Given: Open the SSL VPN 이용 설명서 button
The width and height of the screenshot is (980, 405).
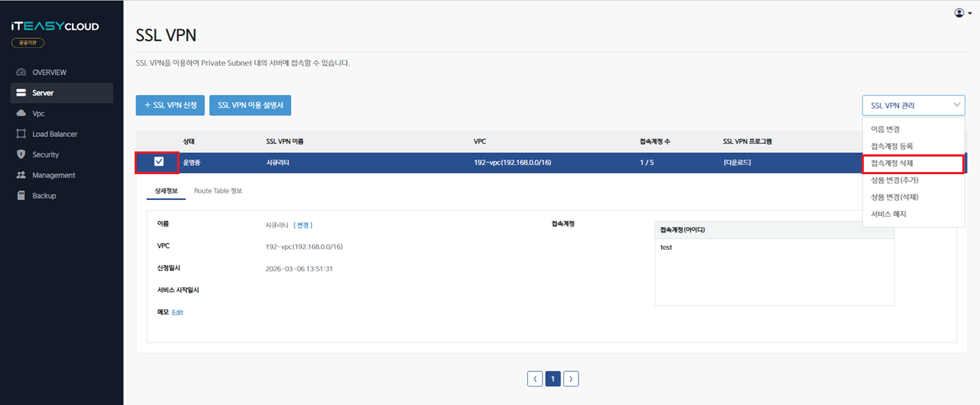Looking at the screenshot, I should pos(251,105).
